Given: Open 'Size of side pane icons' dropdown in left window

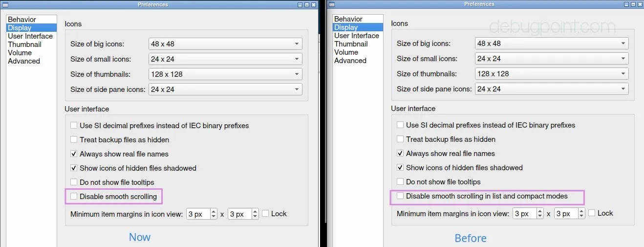Looking at the screenshot, I should coord(225,90).
